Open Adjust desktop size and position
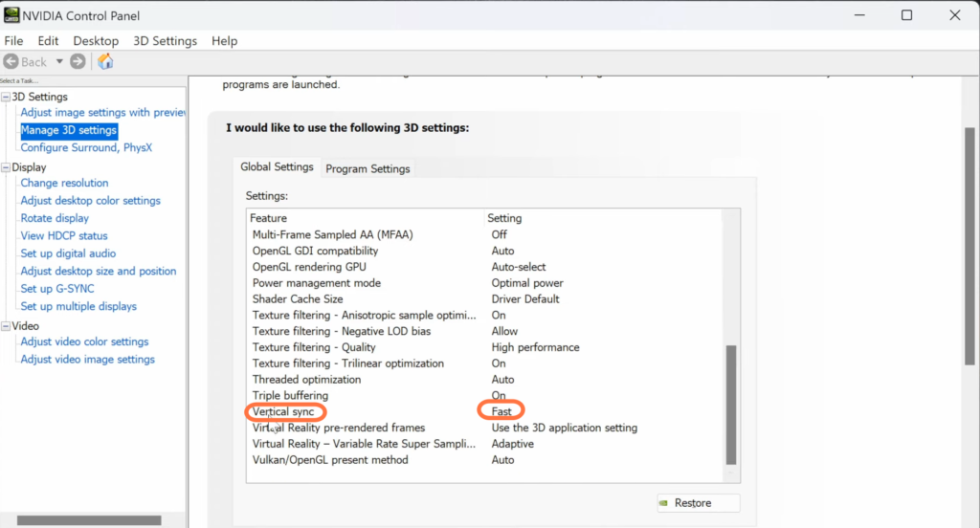 [x=99, y=272]
